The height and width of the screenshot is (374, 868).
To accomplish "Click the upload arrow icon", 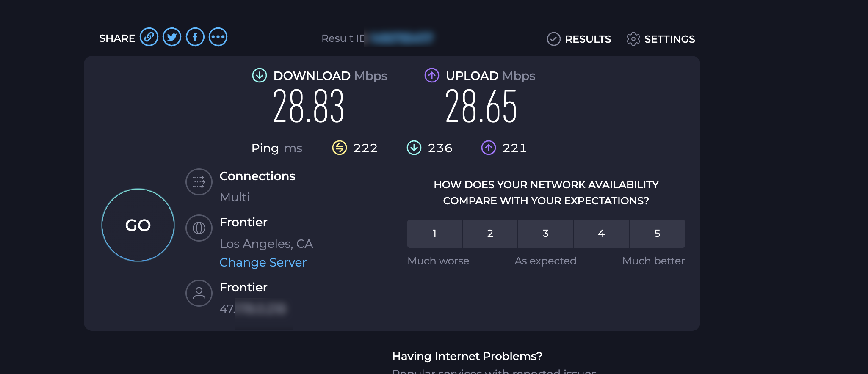I will point(431,76).
